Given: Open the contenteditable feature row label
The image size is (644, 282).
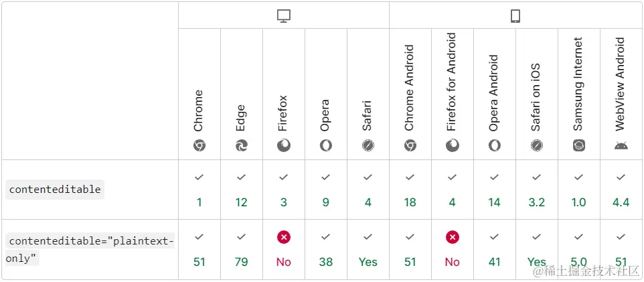Looking at the screenshot, I should pos(55,190).
